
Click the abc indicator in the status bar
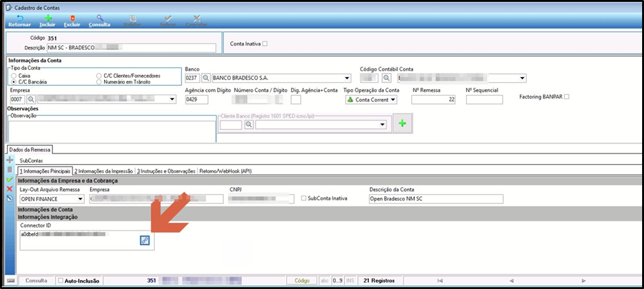[x=324, y=281]
